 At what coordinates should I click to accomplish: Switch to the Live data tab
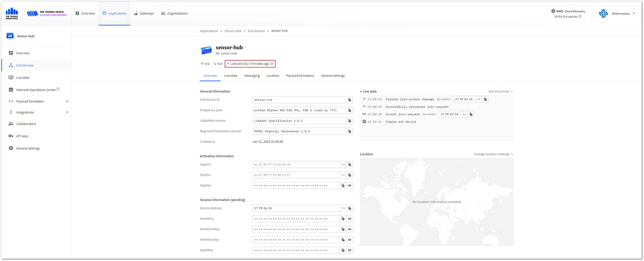[x=231, y=76]
